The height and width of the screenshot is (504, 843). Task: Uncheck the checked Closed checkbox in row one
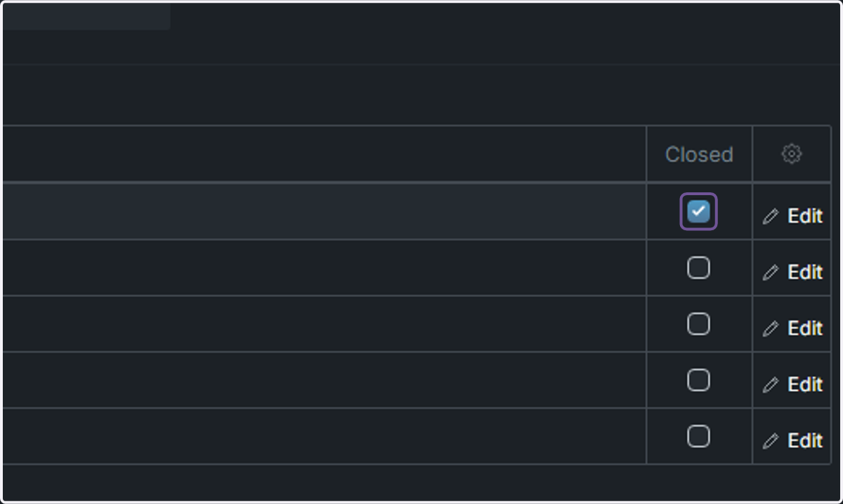point(698,211)
